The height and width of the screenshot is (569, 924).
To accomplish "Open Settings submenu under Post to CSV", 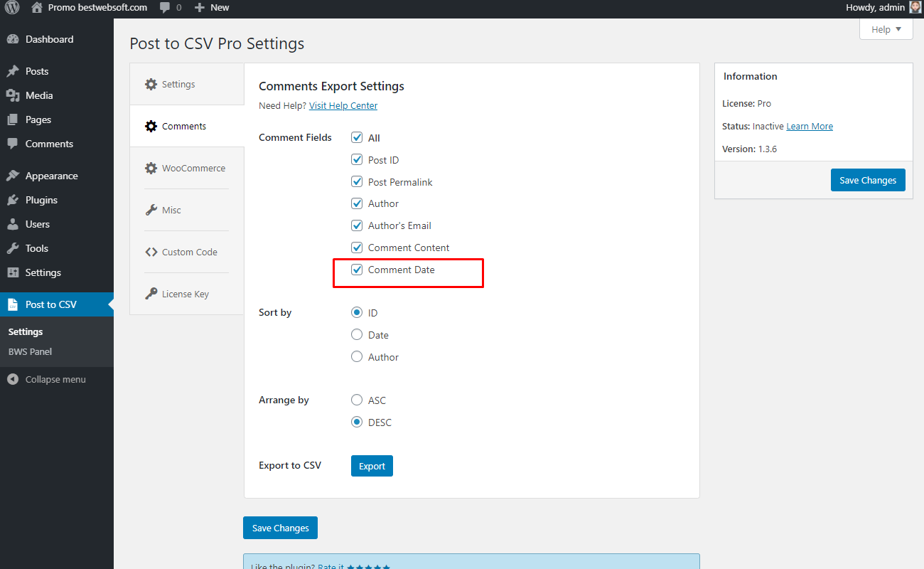I will [26, 332].
